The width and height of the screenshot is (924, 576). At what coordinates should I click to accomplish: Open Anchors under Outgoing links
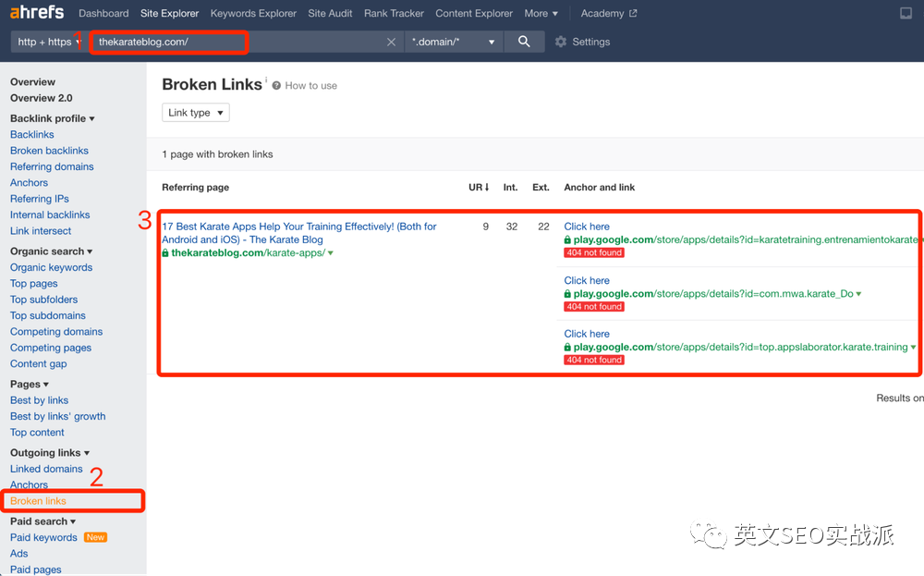[29, 484]
